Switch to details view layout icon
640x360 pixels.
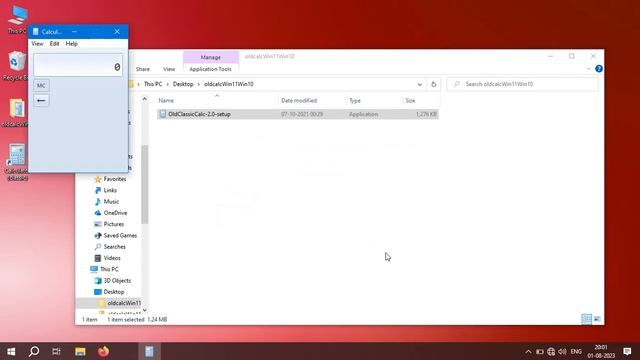587,319
